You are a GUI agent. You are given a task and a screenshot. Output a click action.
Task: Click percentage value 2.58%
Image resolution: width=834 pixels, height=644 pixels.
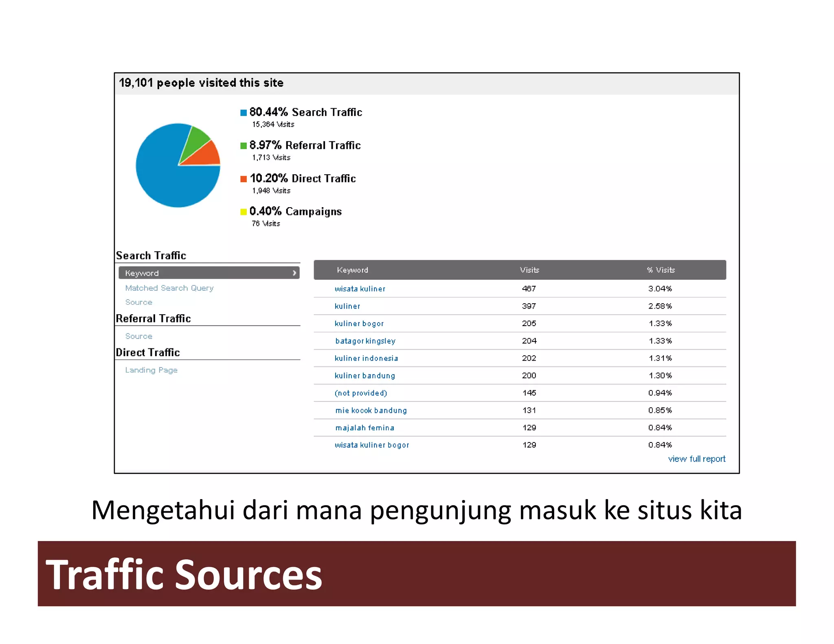pyautogui.click(x=660, y=306)
